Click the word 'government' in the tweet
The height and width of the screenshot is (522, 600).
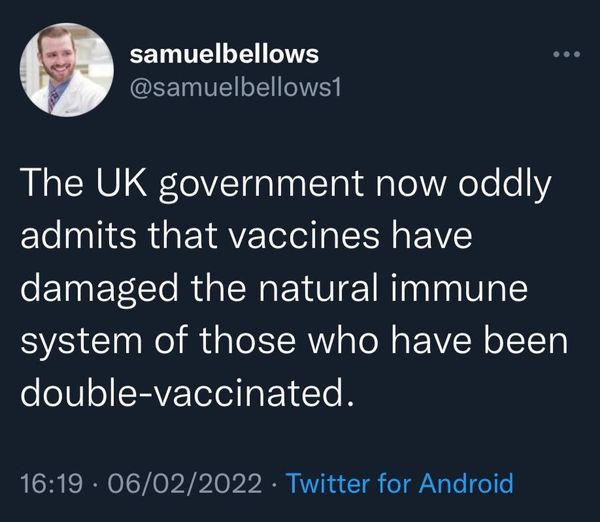[x=261, y=188]
